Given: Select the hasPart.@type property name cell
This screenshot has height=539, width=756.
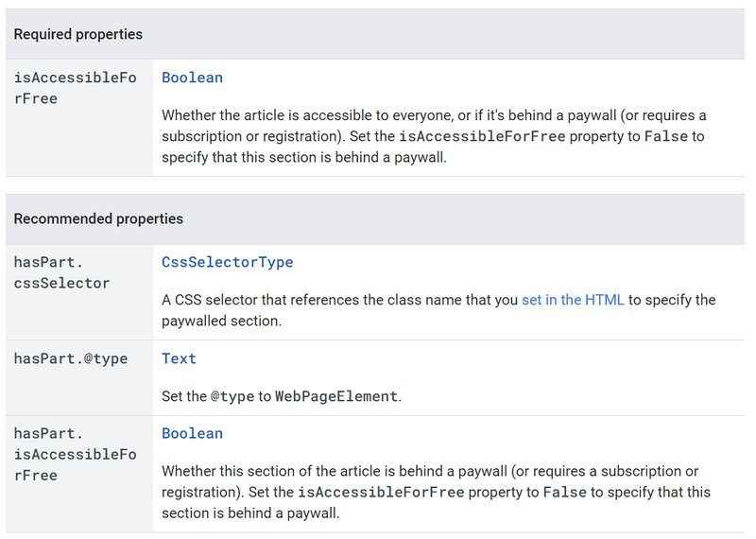Looking at the screenshot, I should (71, 358).
